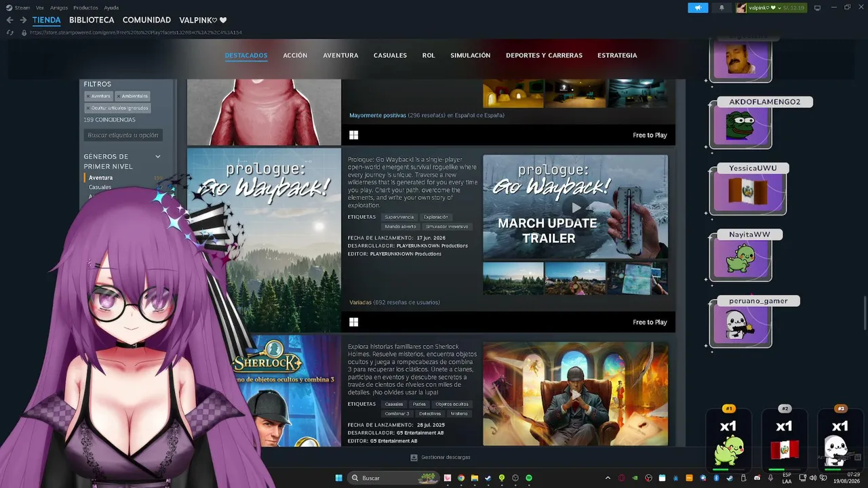Open Steam from the taskbar
The height and width of the screenshot is (488, 868).
click(488, 478)
